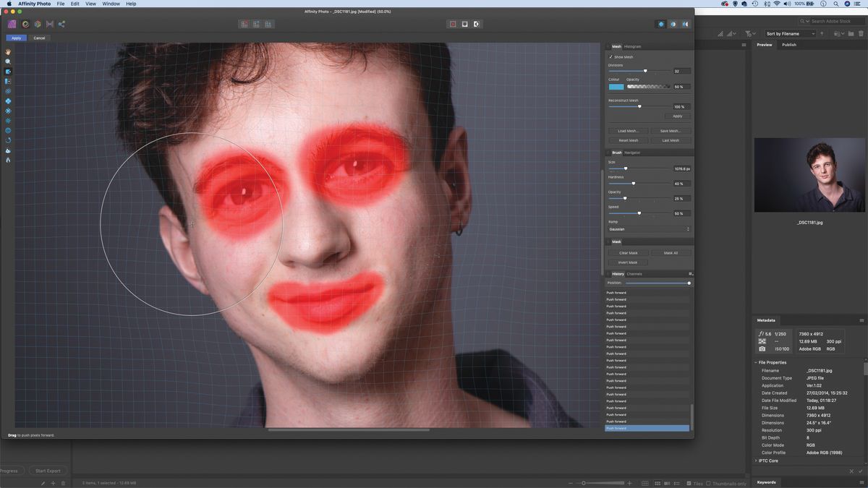This screenshot has height=488, width=868.
Task: Click the _DSC1181.jpg preview thumbnail
Action: (x=809, y=174)
